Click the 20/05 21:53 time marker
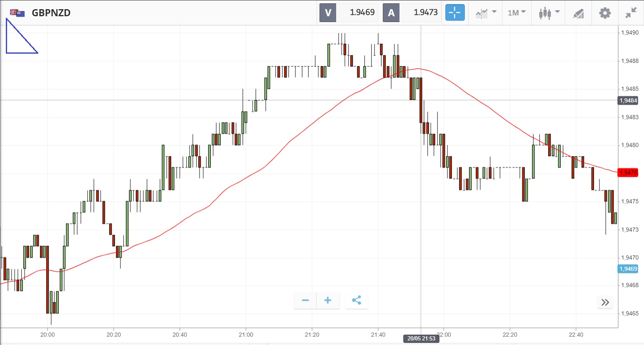644x345 pixels. point(421,339)
